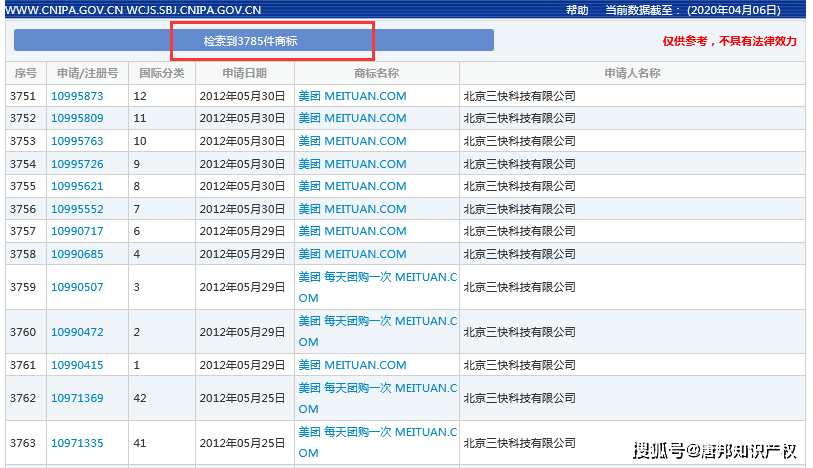This screenshot has width=813, height=468.
Task: Open application number 10995726
Action: tap(77, 164)
